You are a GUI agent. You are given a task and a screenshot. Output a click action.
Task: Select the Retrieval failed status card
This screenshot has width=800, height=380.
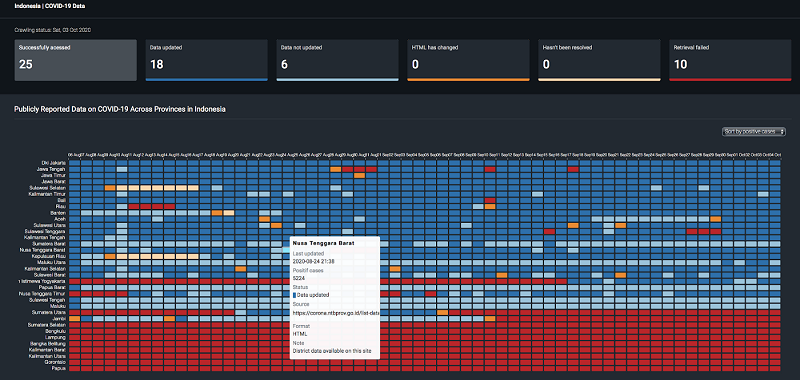(730, 60)
